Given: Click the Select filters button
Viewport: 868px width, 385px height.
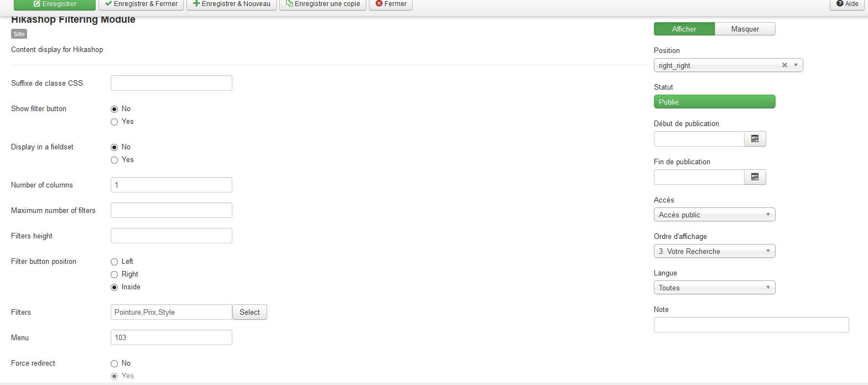Looking at the screenshot, I should 250,312.
